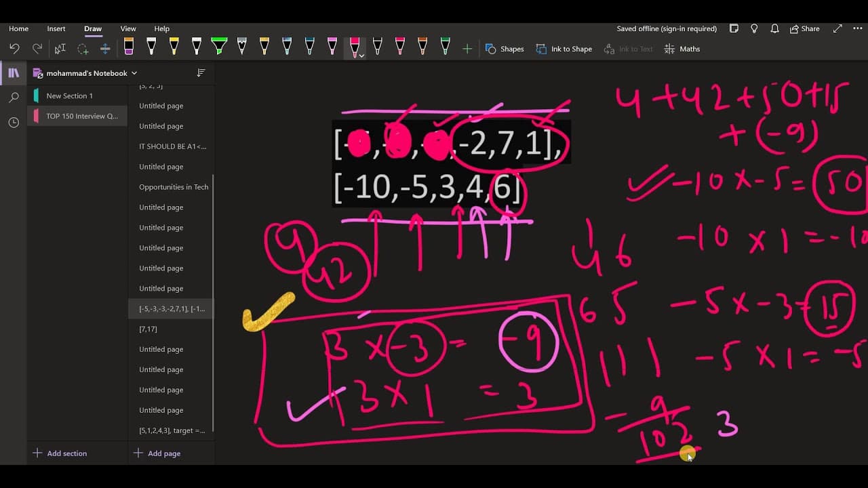Select the yellow pen

pos(174,46)
